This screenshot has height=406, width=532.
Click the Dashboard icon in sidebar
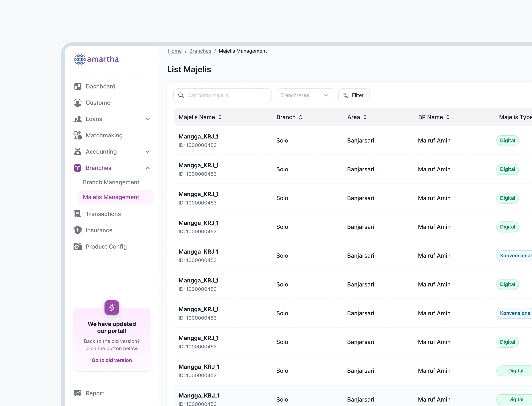click(x=78, y=86)
